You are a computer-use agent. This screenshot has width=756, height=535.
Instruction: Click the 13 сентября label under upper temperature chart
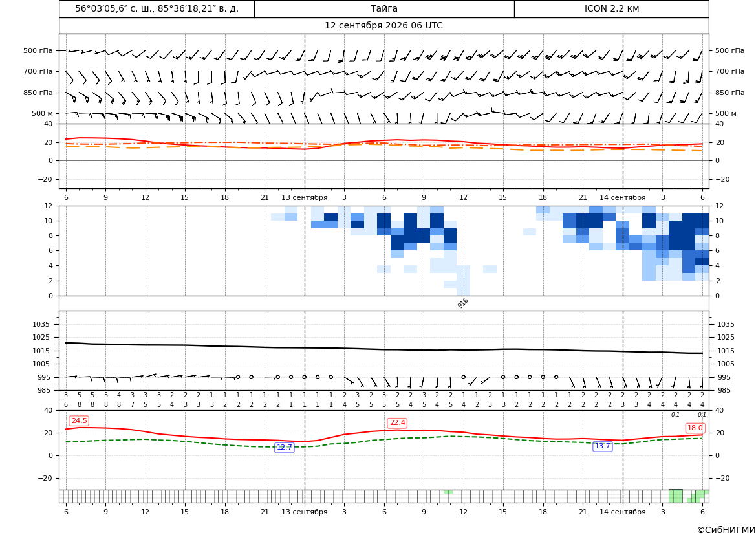click(304, 197)
